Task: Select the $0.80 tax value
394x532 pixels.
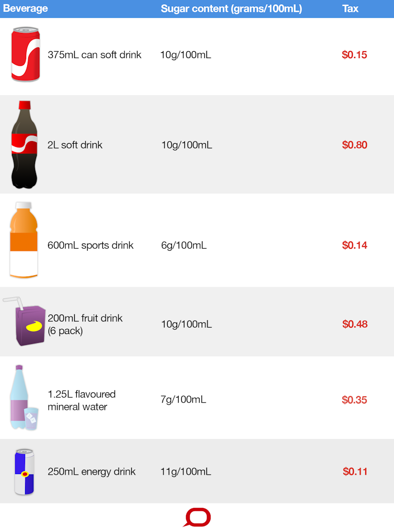Action: (355, 145)
